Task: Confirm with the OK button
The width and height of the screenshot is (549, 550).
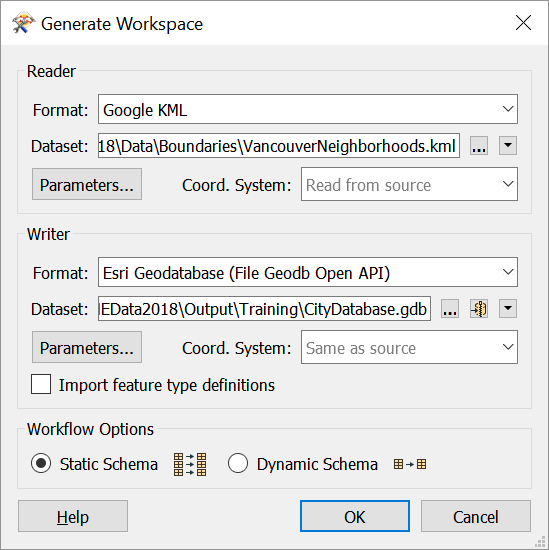Action: 355,516
